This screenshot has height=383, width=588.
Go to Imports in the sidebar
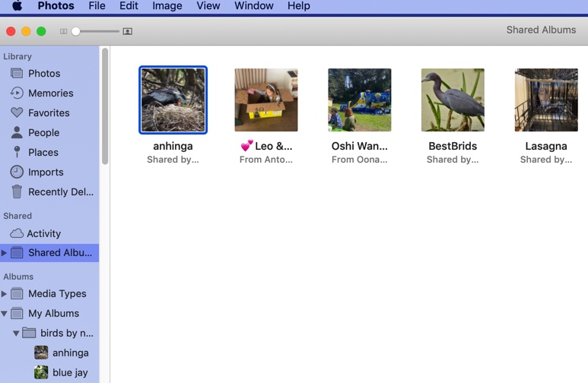(46, 173)
